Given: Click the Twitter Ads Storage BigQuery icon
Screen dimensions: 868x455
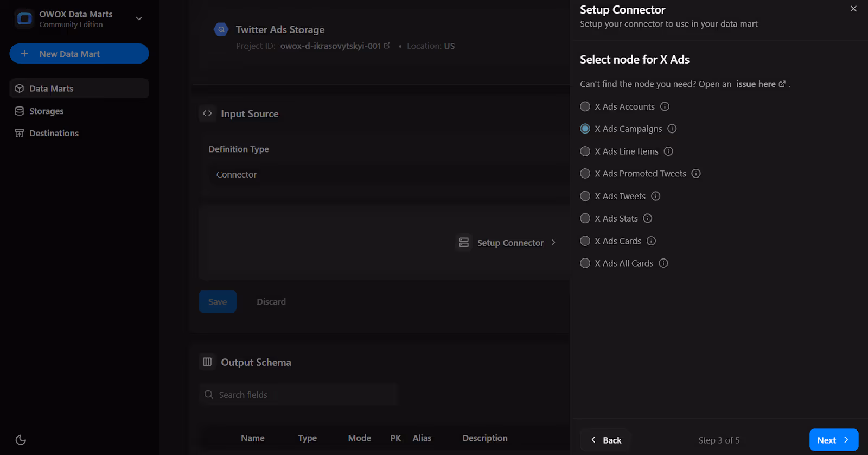Looking at the screenshot, I should [221, 29].
